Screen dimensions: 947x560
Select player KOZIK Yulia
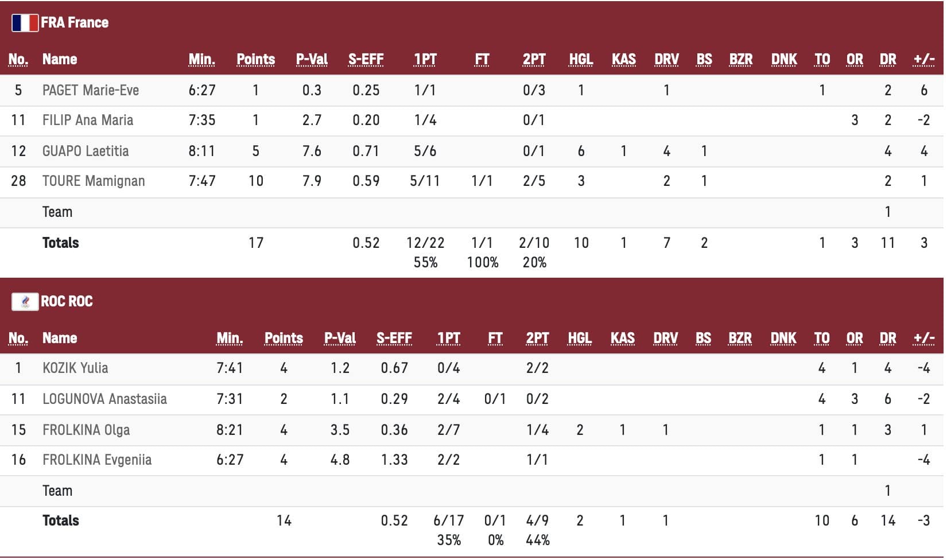click(75, 368)
